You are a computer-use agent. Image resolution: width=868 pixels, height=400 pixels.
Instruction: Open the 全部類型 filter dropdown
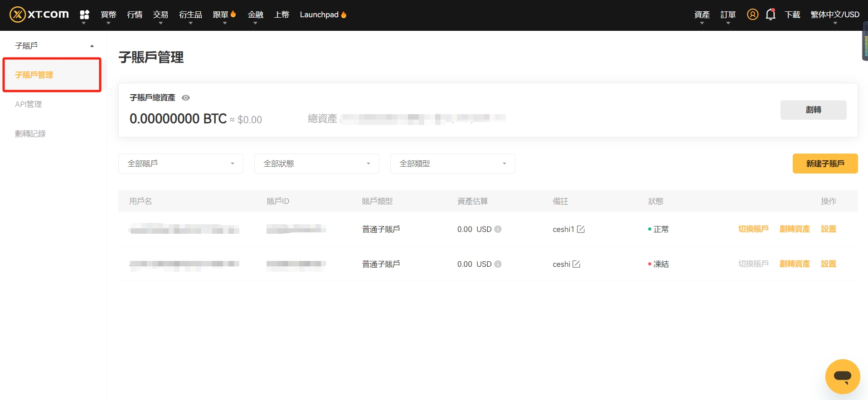click(x=453, y=164)
